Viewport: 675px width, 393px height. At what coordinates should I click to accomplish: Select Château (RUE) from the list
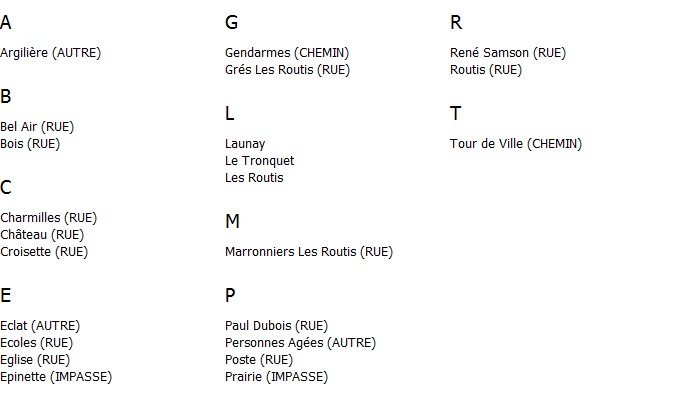[x=42, y=235]
